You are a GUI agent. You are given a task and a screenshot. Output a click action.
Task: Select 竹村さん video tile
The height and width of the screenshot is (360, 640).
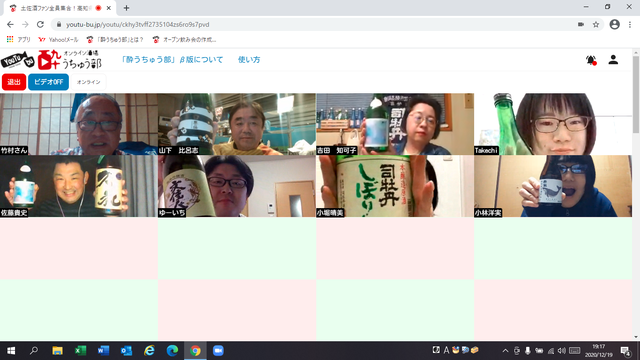79,124
